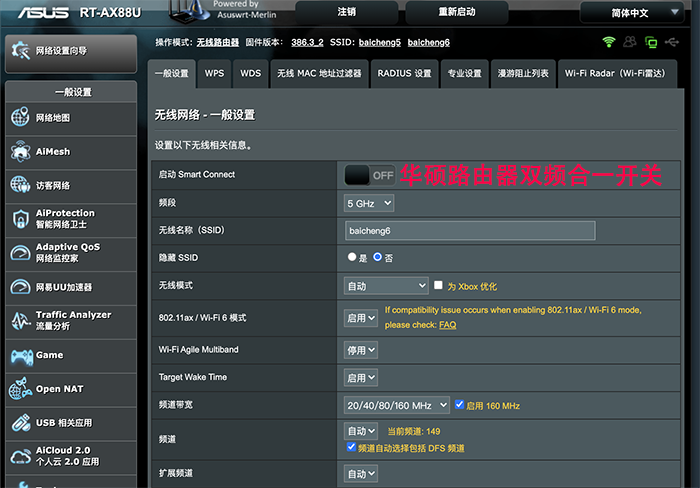Screen dimensions: 700x488
Task: Toggle the Smart Connect switch
Action: (x=370, y=175)
